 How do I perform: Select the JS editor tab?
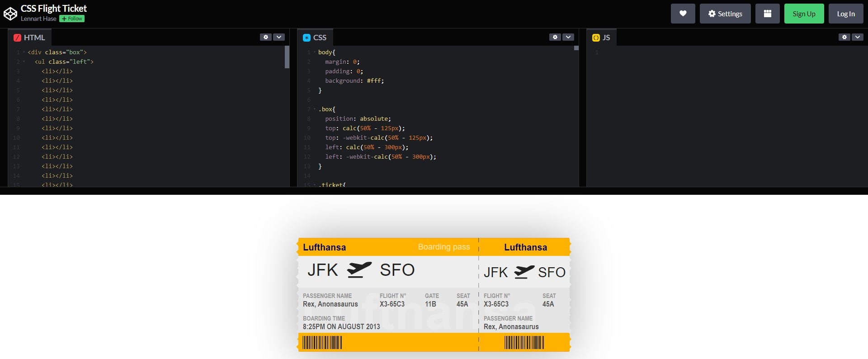coord(601,38)
